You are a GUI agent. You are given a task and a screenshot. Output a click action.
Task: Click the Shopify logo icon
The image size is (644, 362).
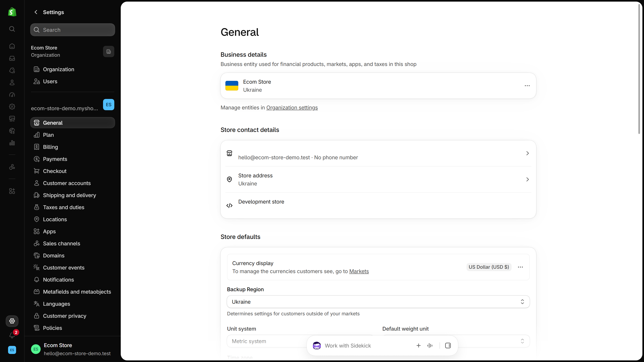12,12
